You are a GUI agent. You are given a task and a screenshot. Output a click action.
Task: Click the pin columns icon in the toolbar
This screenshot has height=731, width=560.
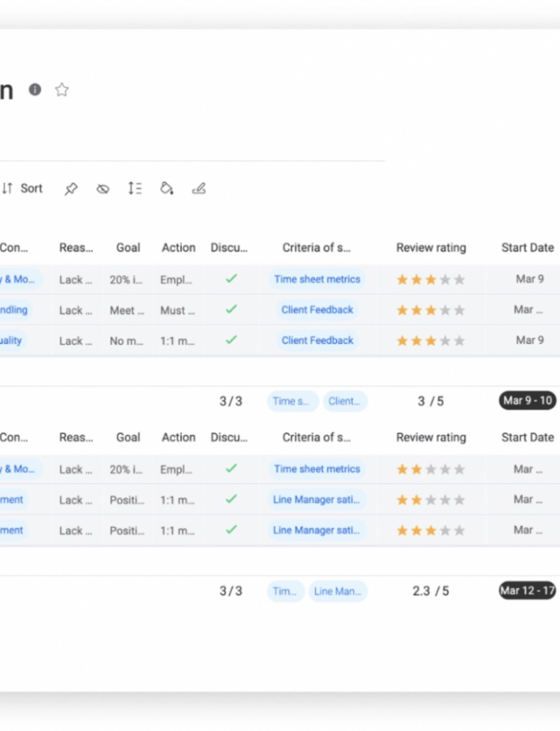[71, 188]
